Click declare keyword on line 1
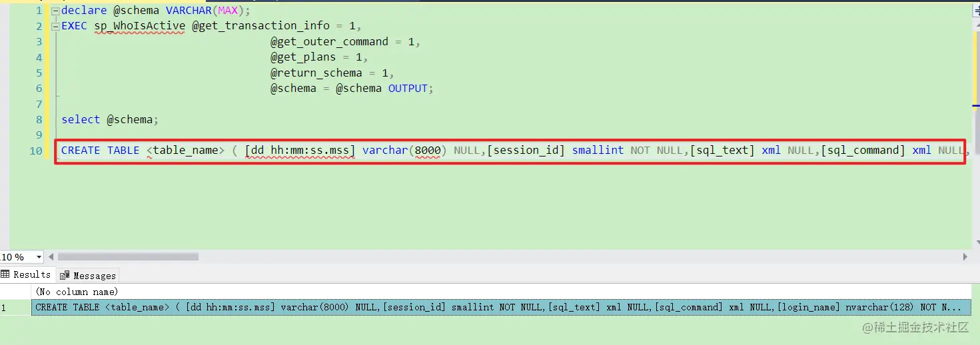 point(84,11)
